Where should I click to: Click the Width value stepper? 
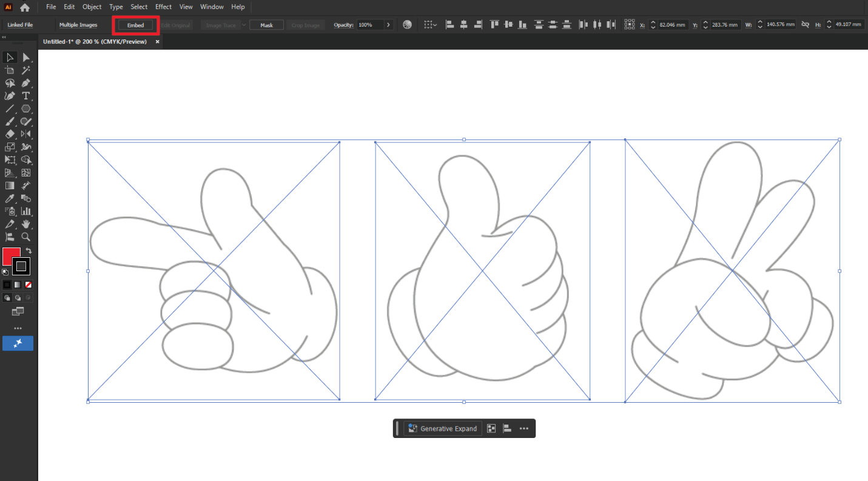click(x=760, y=25)
